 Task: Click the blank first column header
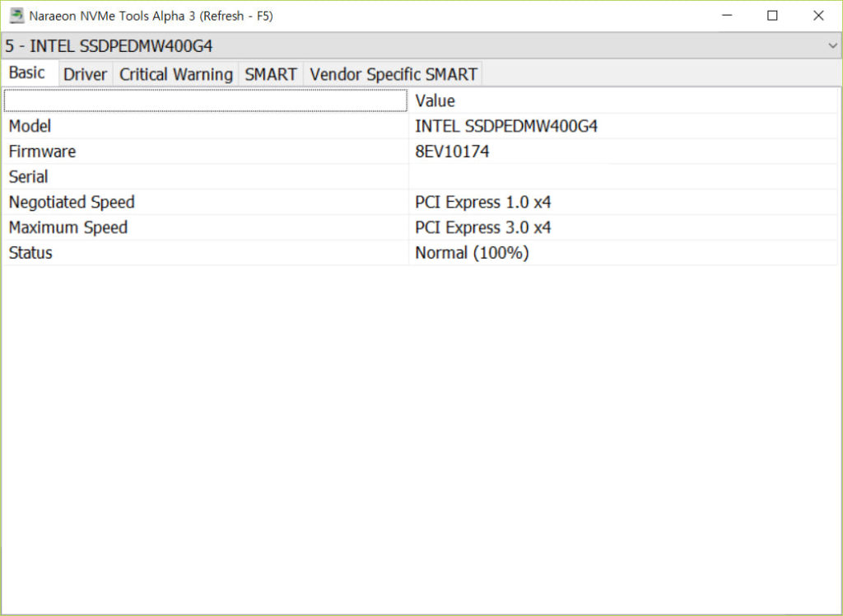205,100
